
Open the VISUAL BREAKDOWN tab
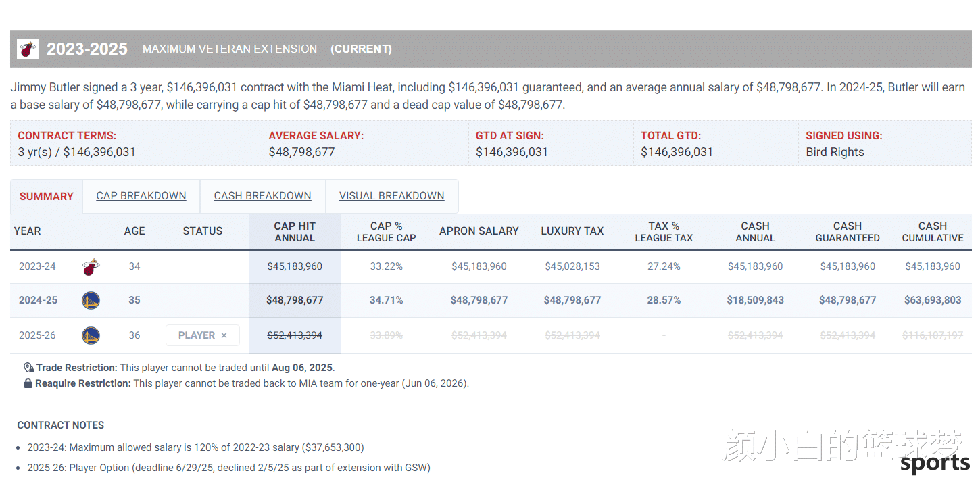[x=392, y=196]
